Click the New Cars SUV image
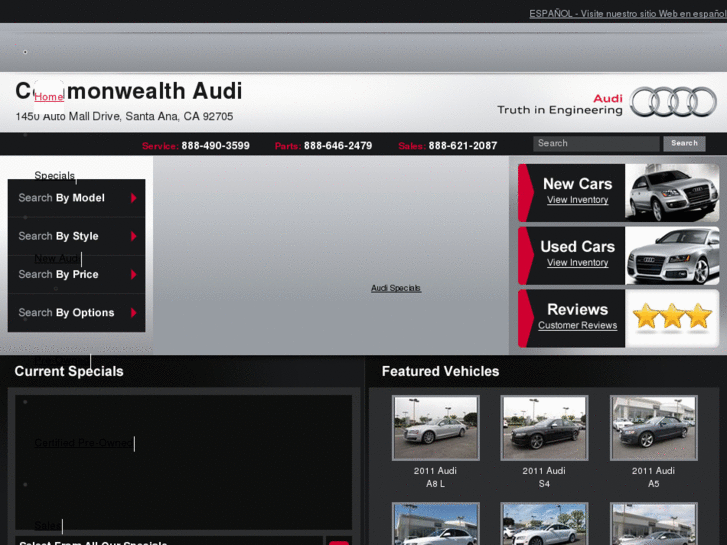The width and height of the screenshot is (727, 545). tap(672, 192)
